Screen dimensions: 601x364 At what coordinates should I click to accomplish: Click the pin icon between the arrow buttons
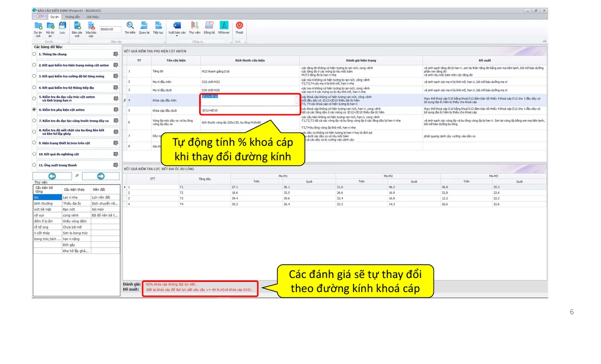click(77, 176)
